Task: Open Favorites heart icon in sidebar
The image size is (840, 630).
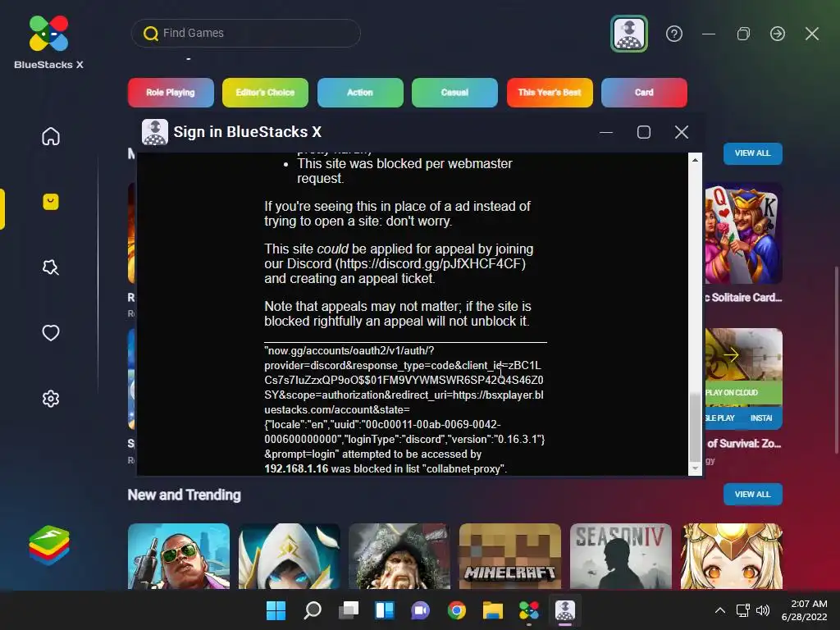Action: [x=51, y=333]
